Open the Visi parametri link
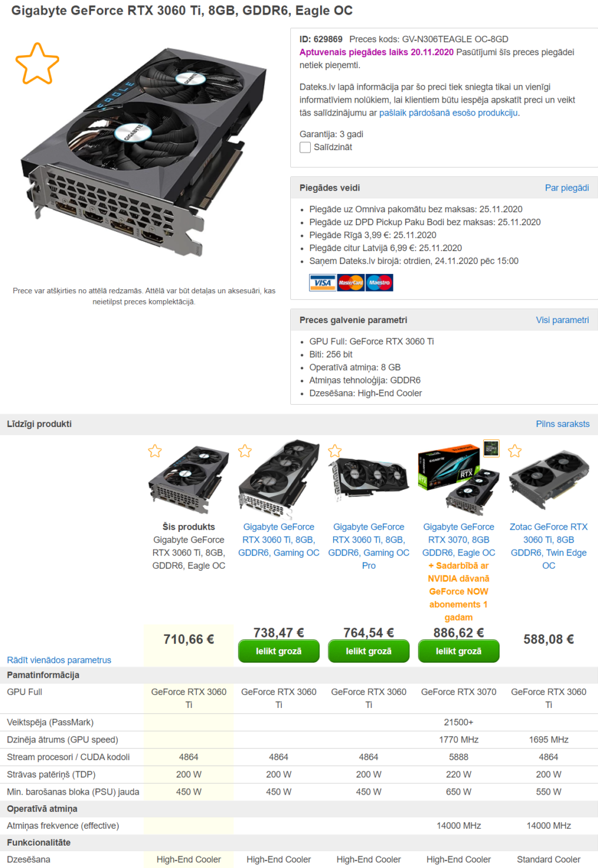 (x=562, y=320)
